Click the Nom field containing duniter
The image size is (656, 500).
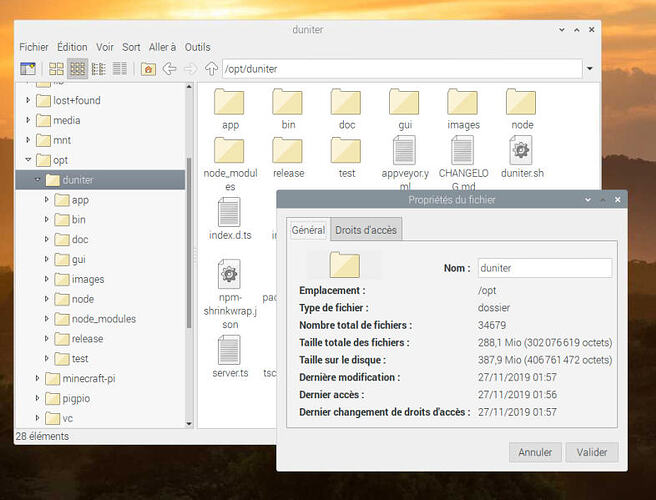(545, 268)
